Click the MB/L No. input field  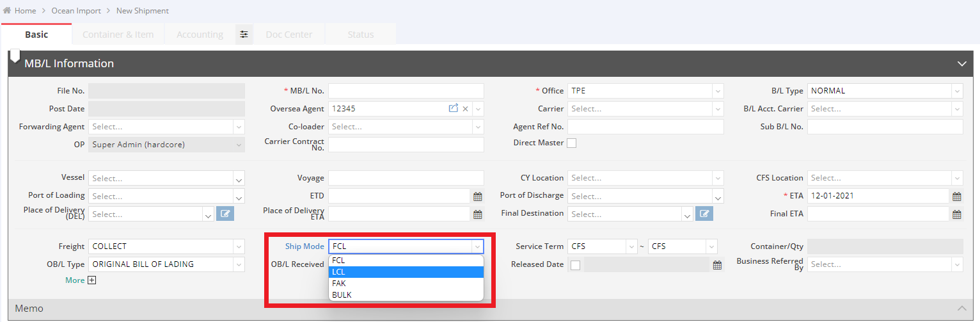pyautogui.click(x=406, y=91)
